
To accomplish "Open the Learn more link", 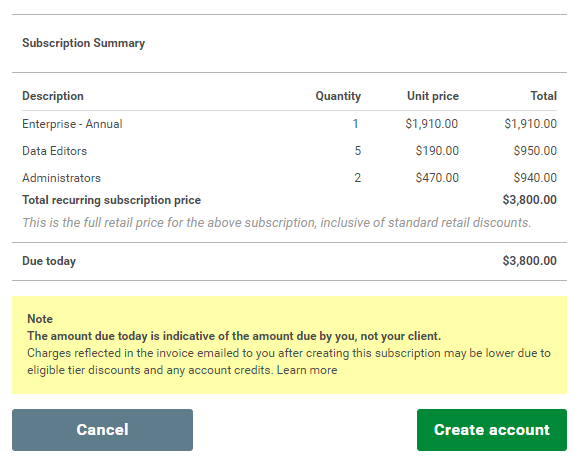I will (x=307, y=370).
